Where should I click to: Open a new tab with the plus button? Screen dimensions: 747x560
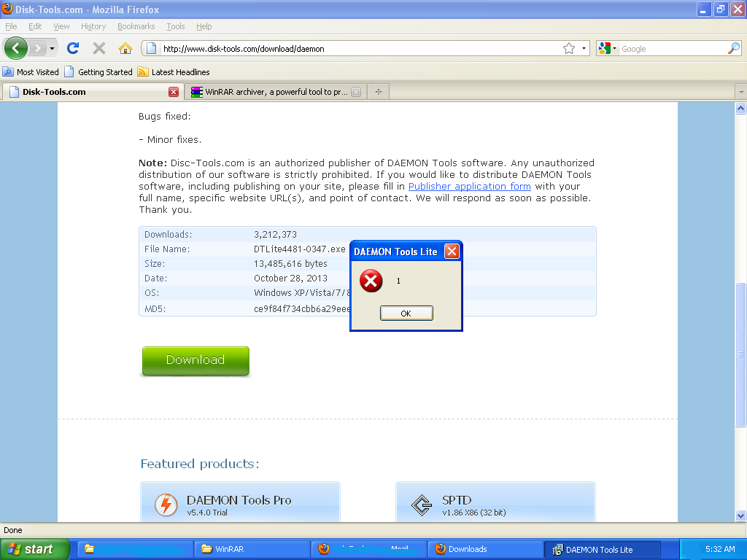click(x=379, y=92)
